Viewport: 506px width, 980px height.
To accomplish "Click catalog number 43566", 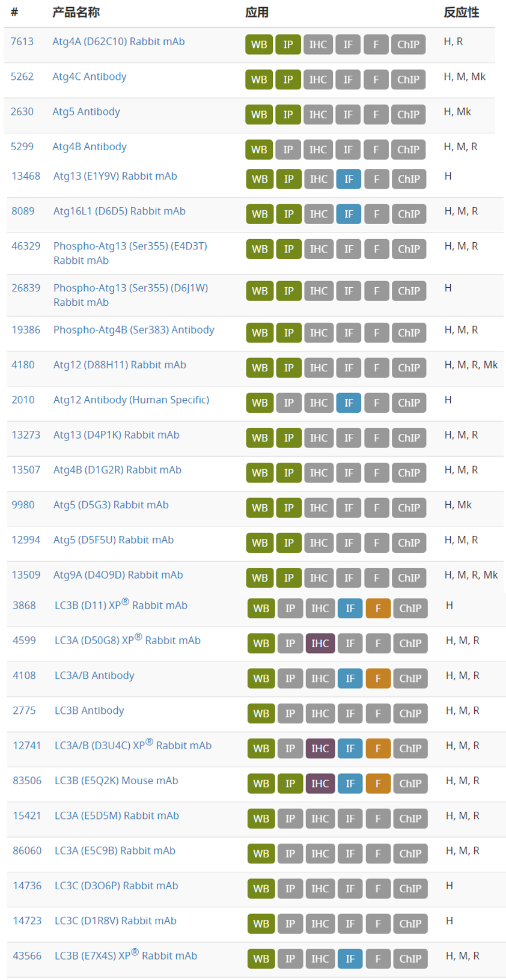I will 27,956.
